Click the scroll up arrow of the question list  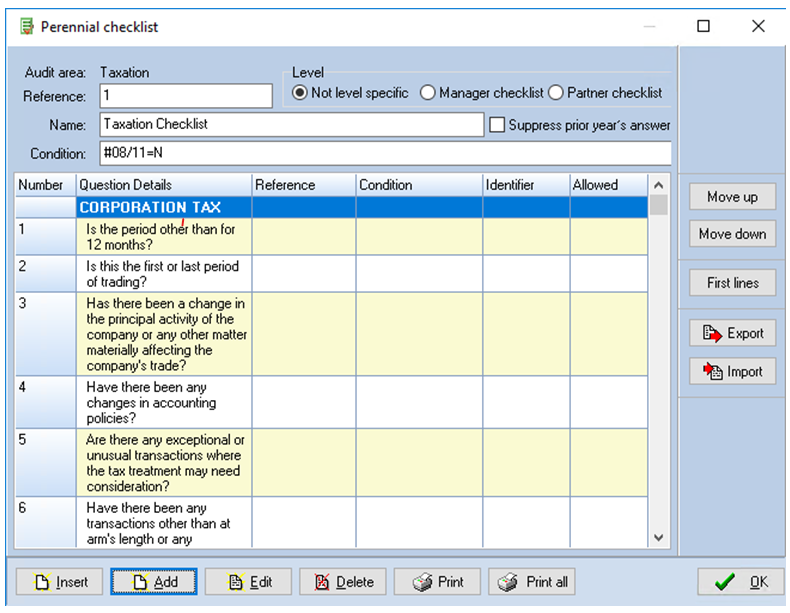click(x=659, y=185)
